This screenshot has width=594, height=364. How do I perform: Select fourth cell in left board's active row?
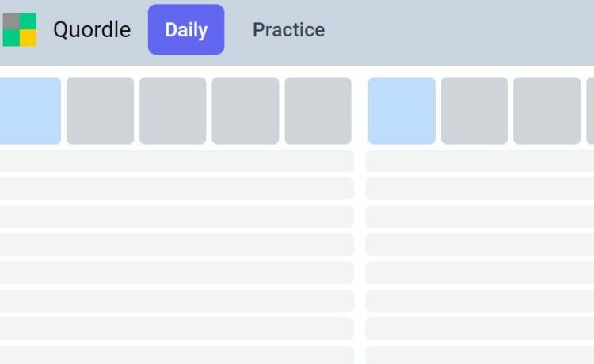click(246, 111)
